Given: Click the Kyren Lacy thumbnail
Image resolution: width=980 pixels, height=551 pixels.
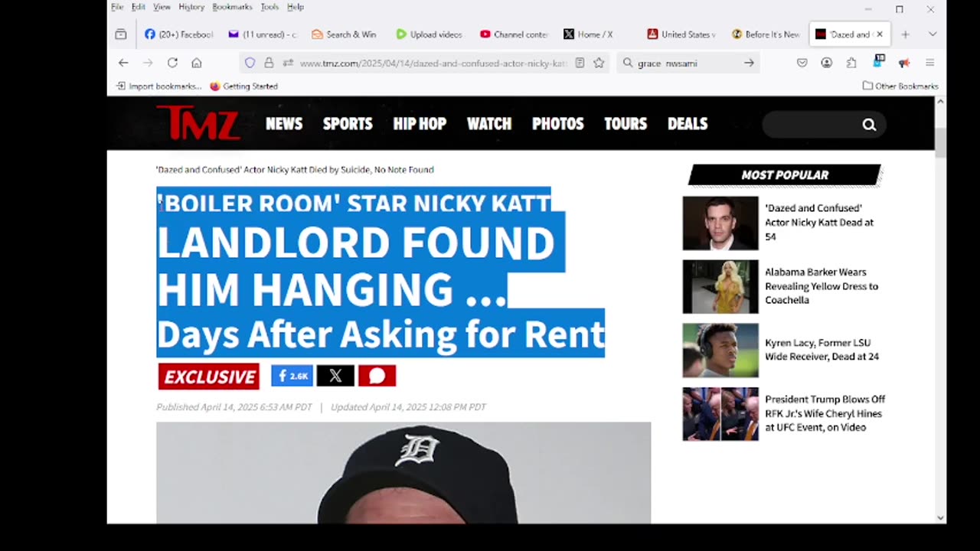Looking at the screenshot, I should pyautogui.click(x=720, y=350).
